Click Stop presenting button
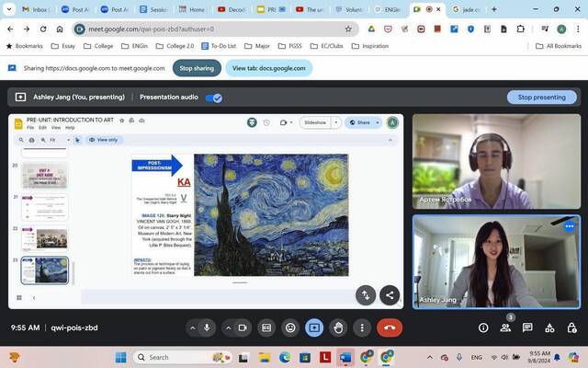Screen dimensions: 588x368 pyautogui.click(x=541, y=98)
